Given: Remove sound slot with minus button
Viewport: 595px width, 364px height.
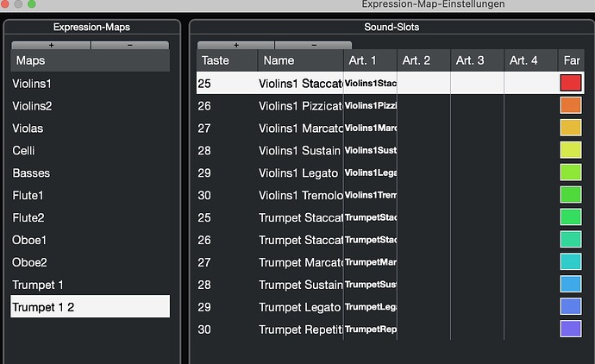Looking at the screenshot, I should click(313, 45).
